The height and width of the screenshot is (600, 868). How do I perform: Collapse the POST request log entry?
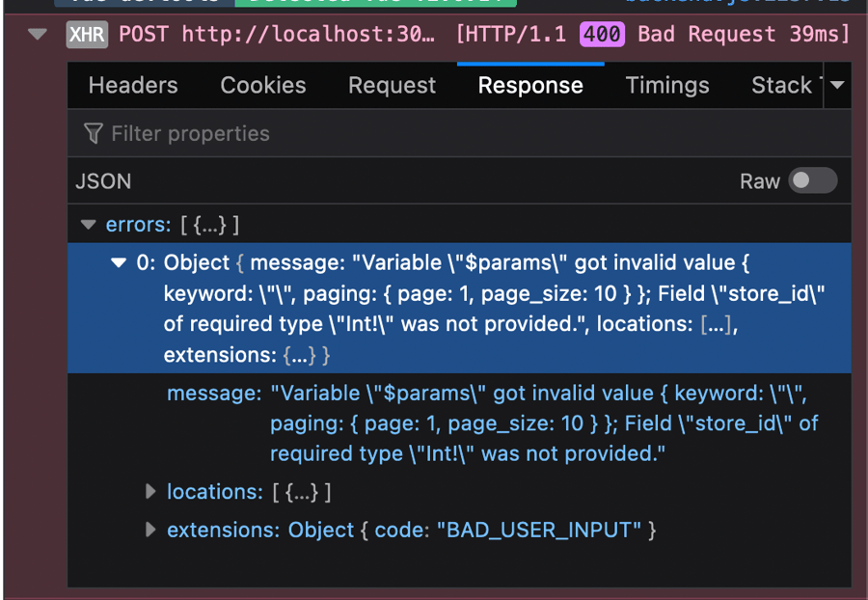click(37, 35)
